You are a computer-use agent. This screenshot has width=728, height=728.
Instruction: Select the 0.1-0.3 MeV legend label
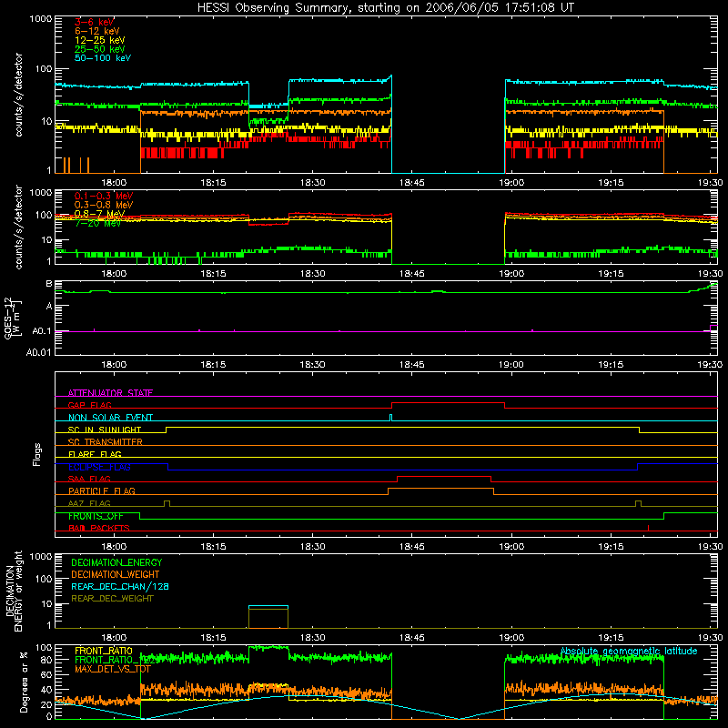[x=104, y=196]
